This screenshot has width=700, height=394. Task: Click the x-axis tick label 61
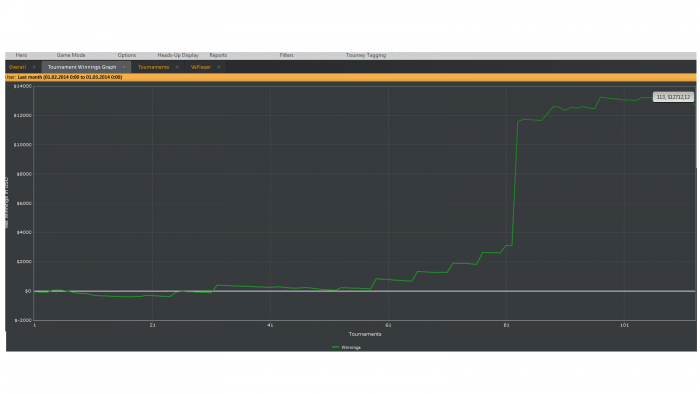[x=388, y=325]
